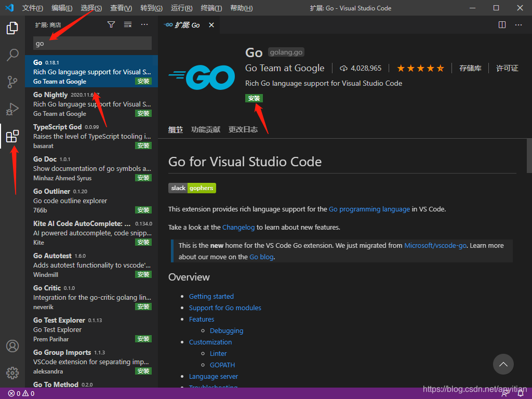Open the 转到(G) menu

tap(151, 8)
